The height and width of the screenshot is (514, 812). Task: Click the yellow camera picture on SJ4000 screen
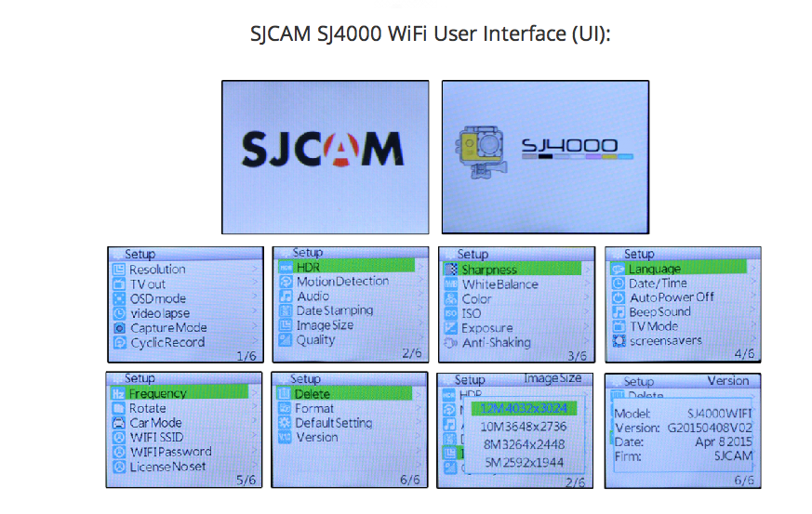481,152
